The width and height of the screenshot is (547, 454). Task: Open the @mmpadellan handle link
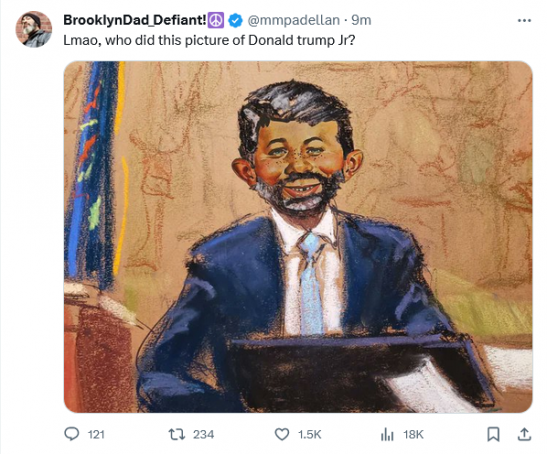(x=293, y=21)
